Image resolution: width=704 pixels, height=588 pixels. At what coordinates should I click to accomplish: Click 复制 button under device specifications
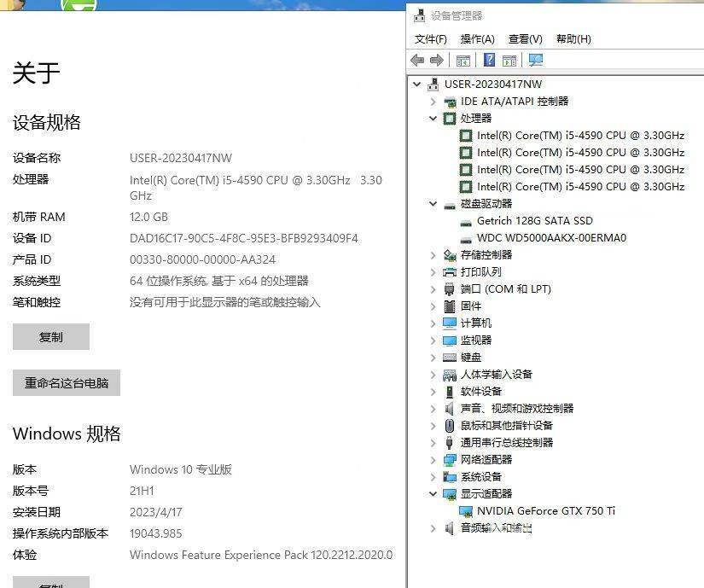tap(51, 336)
